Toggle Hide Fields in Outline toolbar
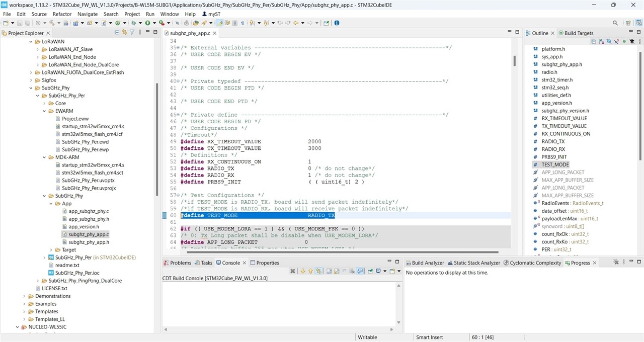The width and height of the screenshot is (644, 342). click(x=609, y=42)
